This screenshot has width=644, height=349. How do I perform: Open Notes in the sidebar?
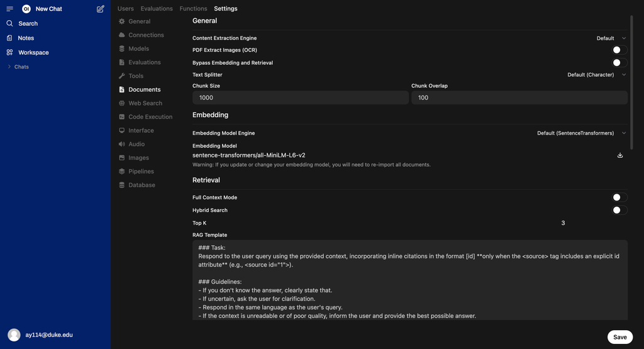(x=25, y=38)
